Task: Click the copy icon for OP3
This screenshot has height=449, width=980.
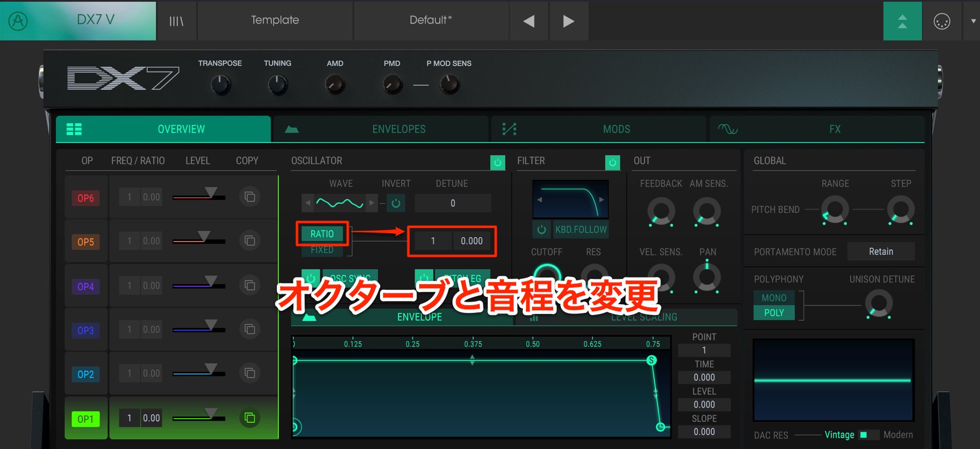Action: [x=250, y=329]
